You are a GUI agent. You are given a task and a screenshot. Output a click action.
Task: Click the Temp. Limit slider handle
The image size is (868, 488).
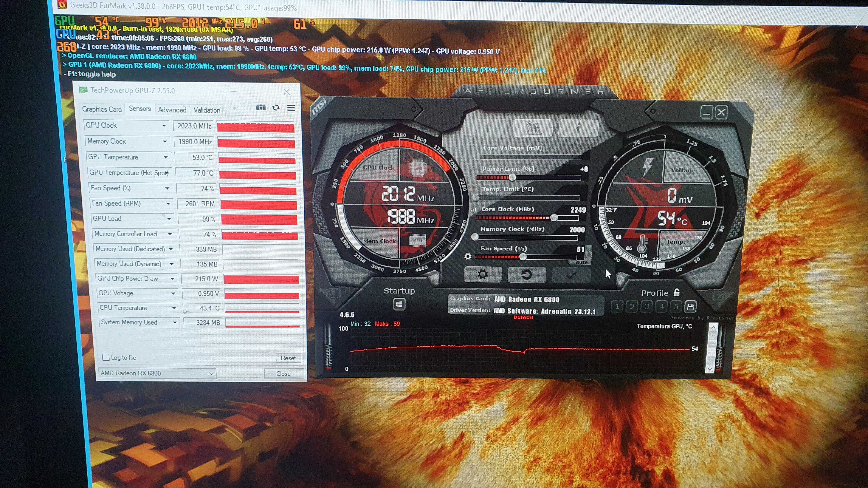[476, 197]
